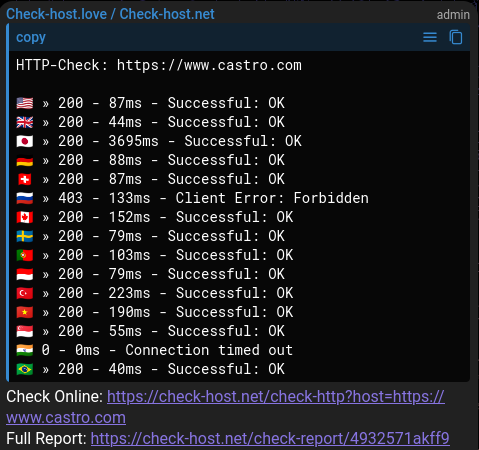
Task: Open the Check Online check-host.net http link
Action: point(225,407)
